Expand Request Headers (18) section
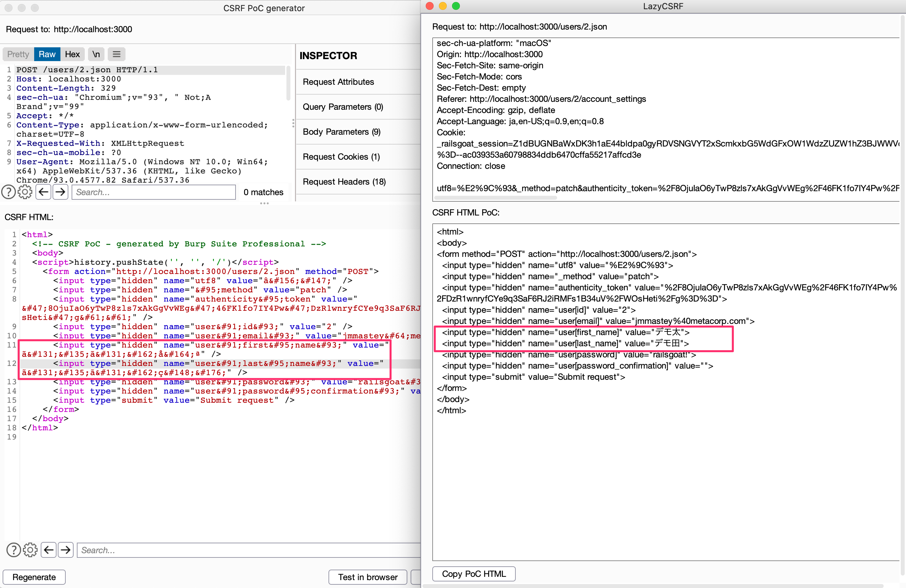Screen dimensions: 906x588 358,182
